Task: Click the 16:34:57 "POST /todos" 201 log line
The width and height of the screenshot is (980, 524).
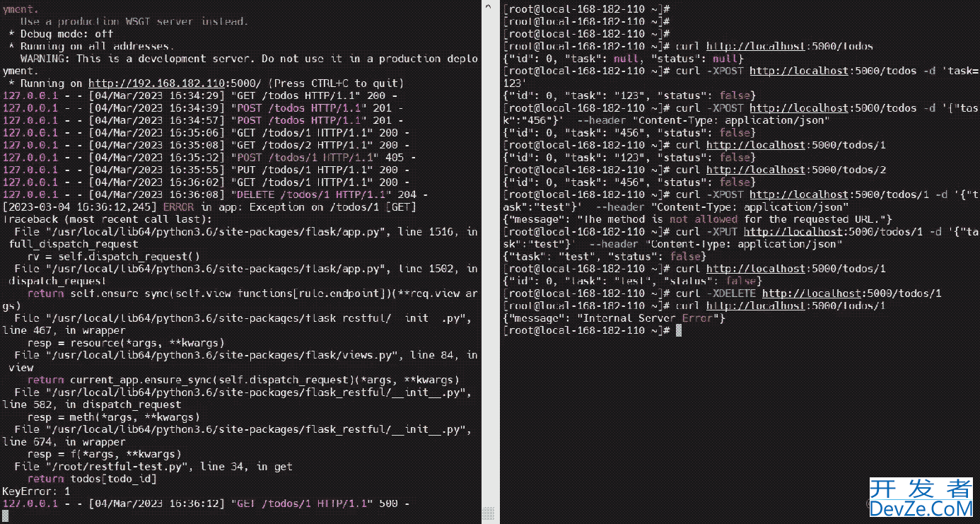Action: click(x=203, y=120)
